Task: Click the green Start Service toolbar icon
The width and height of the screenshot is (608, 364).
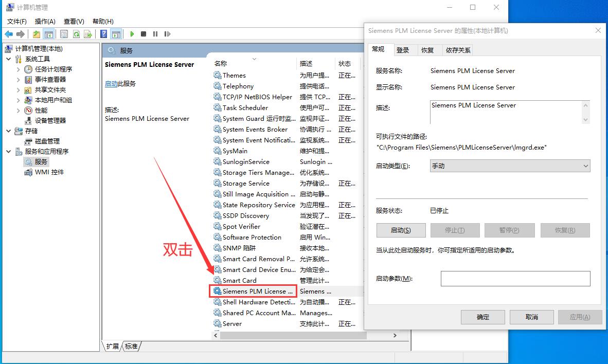Action: click(132, 34)
